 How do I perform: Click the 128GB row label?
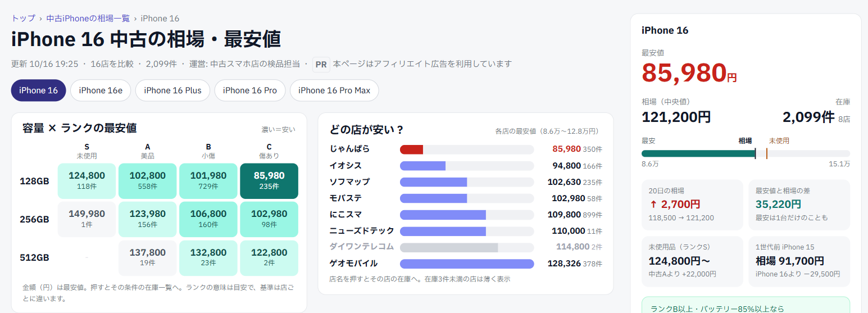click(x=34, y=182)
